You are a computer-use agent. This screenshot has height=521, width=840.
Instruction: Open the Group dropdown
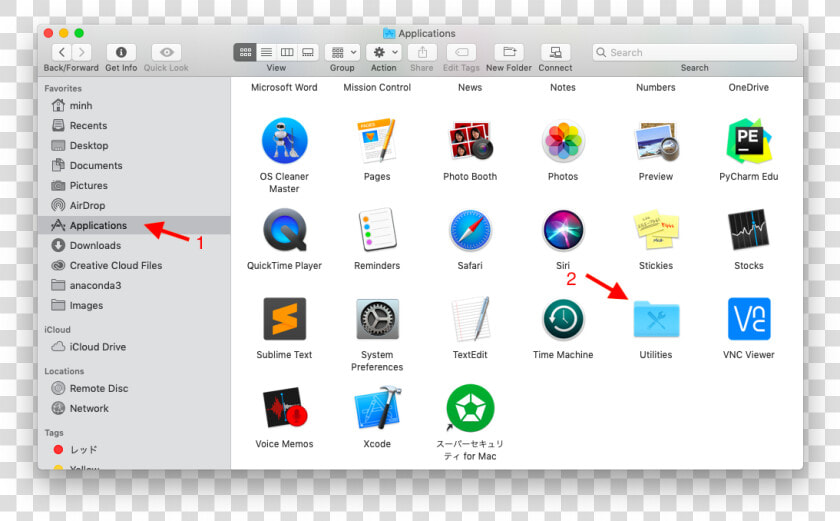342,52
